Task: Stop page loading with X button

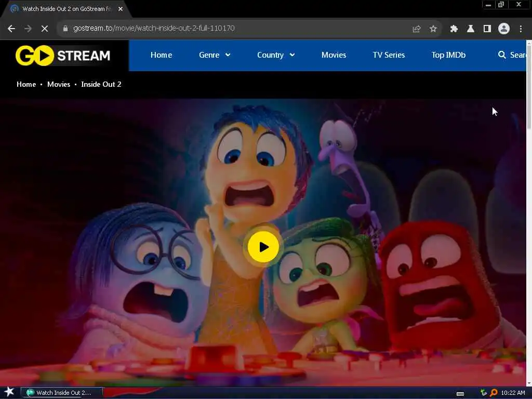Action: tap(45, 29)
